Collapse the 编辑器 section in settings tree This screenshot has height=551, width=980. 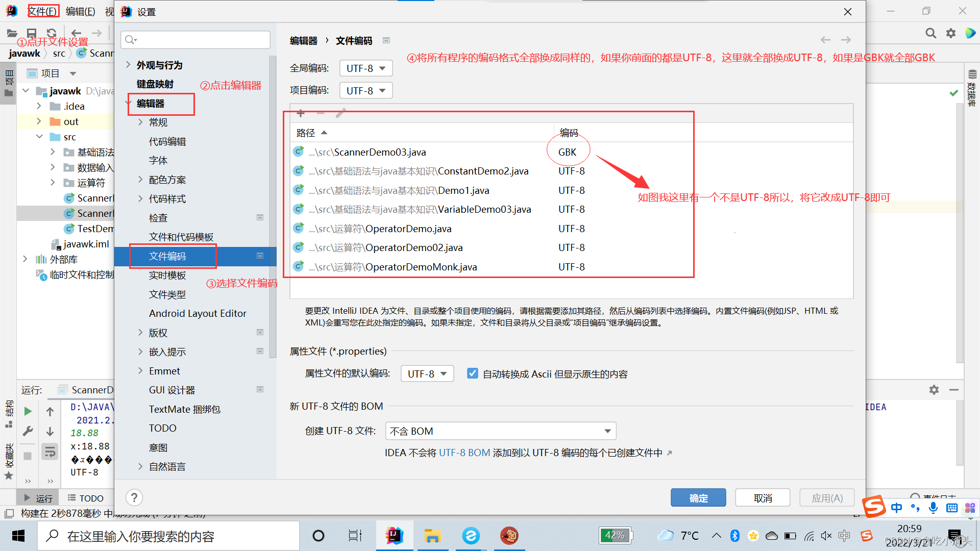tap(129, 102)
